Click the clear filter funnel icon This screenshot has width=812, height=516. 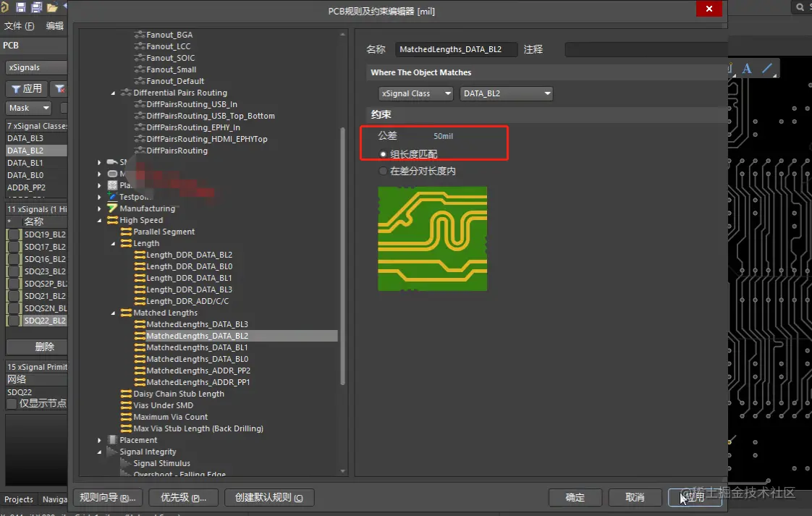pos(60,89)
